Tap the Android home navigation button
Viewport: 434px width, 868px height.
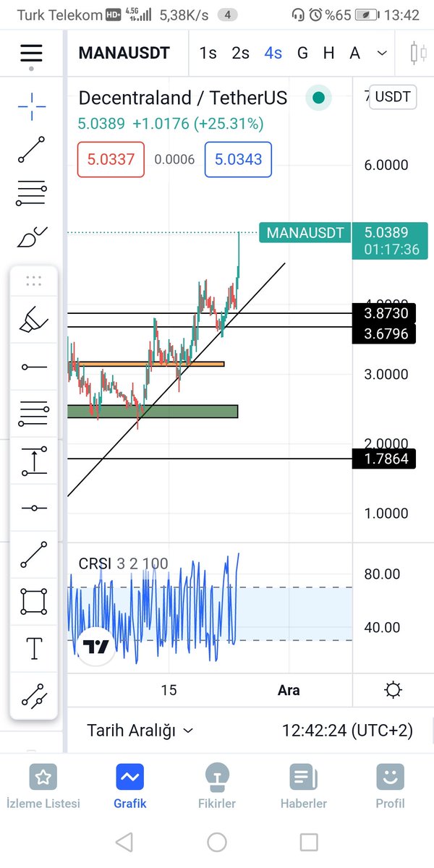pyautogui.click(x=217, y=842)
